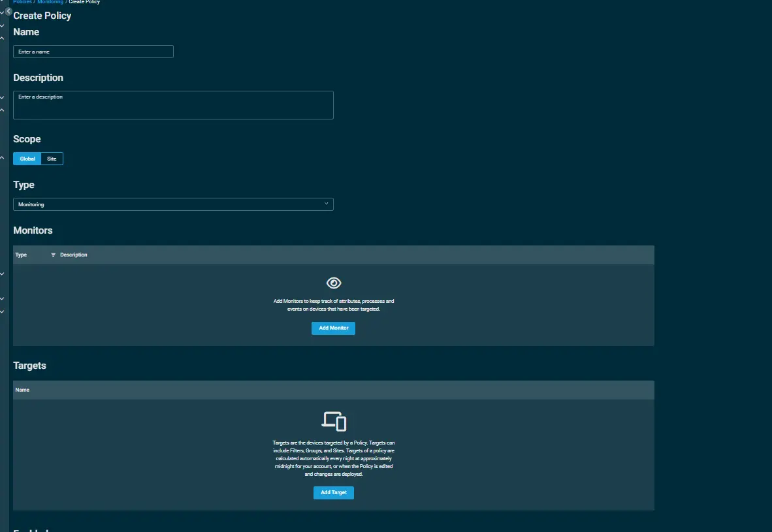Sort by Type column in Monitors table
The width and height of the screenshot is (772, 532).
(x=21, y=255)
